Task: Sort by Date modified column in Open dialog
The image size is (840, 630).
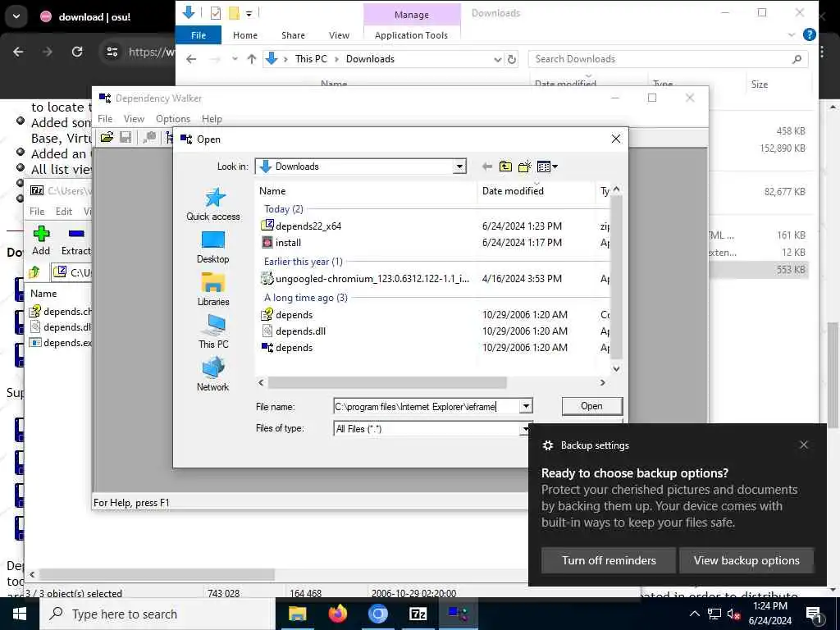Action: click(x=513, y=190)
